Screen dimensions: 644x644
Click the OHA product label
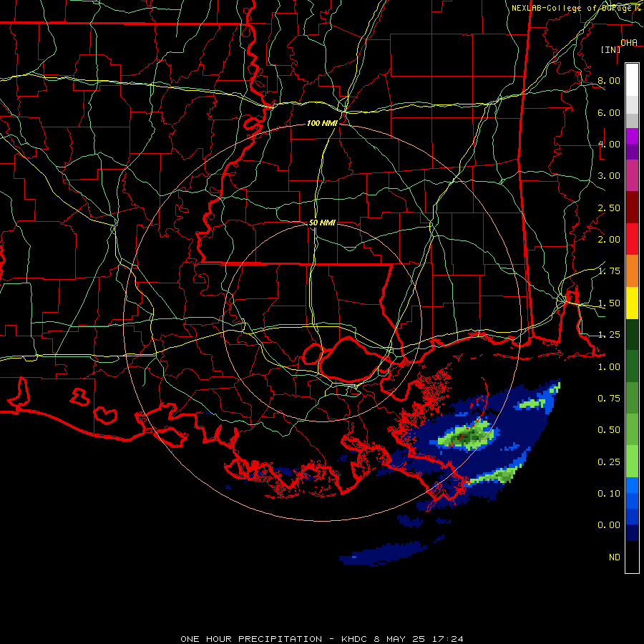point(629,42)
